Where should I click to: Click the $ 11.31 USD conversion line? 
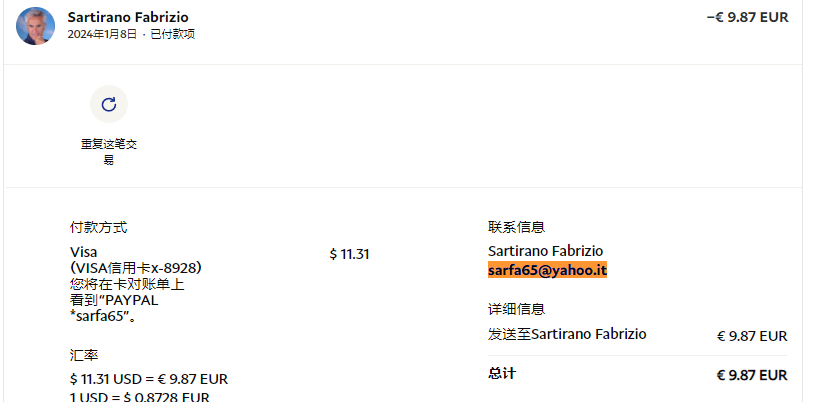point(149,379)
